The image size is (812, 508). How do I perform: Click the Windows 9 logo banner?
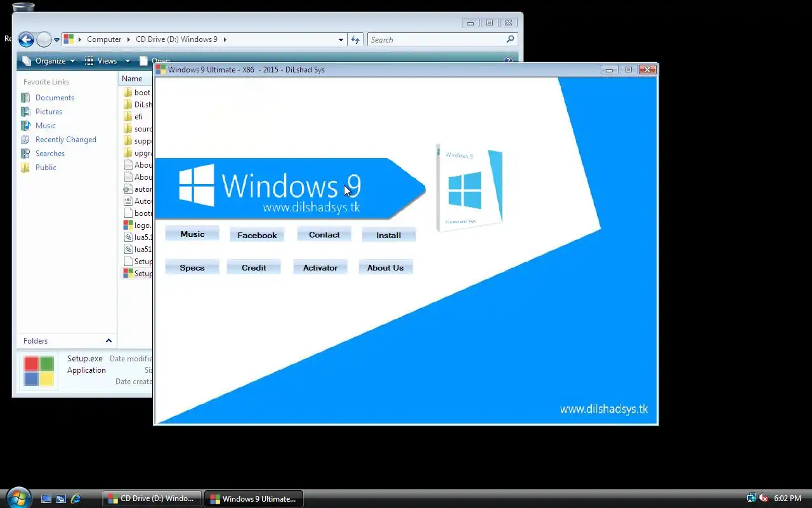point(289,188)
